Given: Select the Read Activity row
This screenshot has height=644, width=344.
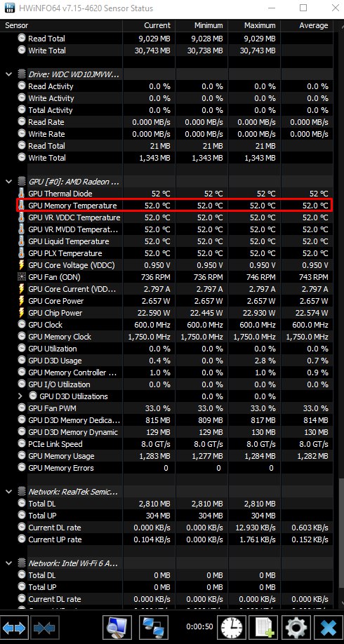Looking at the screenshot, I should coord(174,86).
